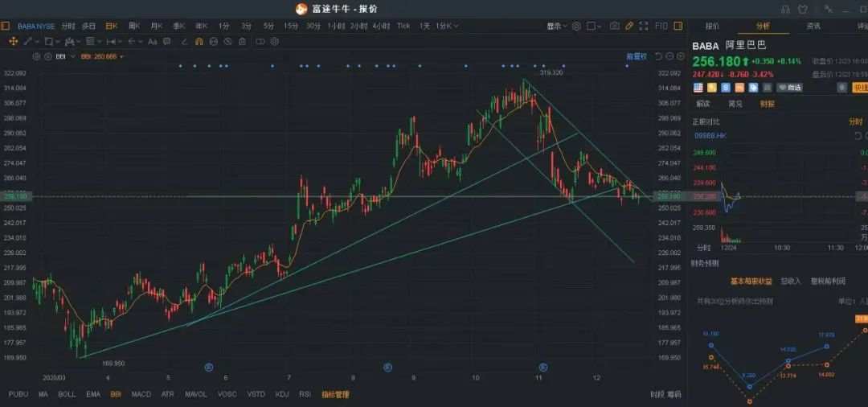The image size is (868, 407).
Task: Click the Aa text annotation tool
Action: [x=152, y=42]
